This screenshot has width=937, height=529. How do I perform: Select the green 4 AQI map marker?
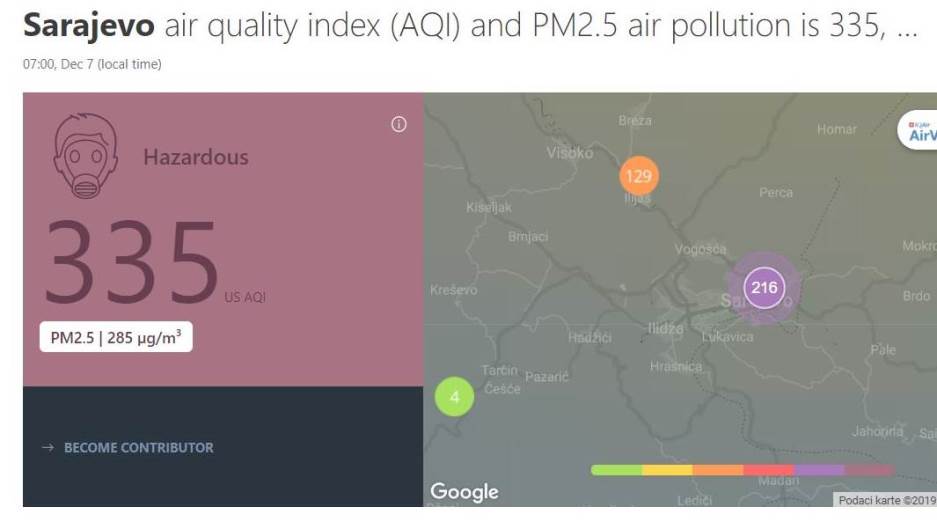(455, 397)
